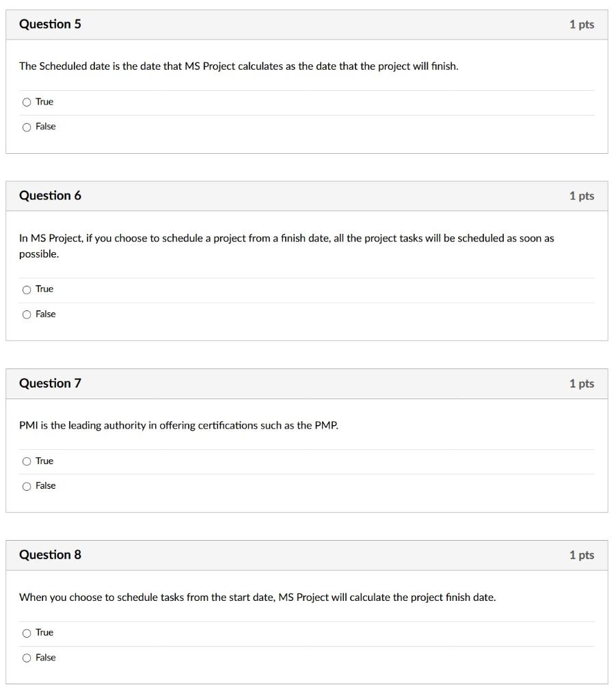Select True for Question 5
The width and height of the screenshot is (616, 700).
pyautogui.click(x=27, y=101)
